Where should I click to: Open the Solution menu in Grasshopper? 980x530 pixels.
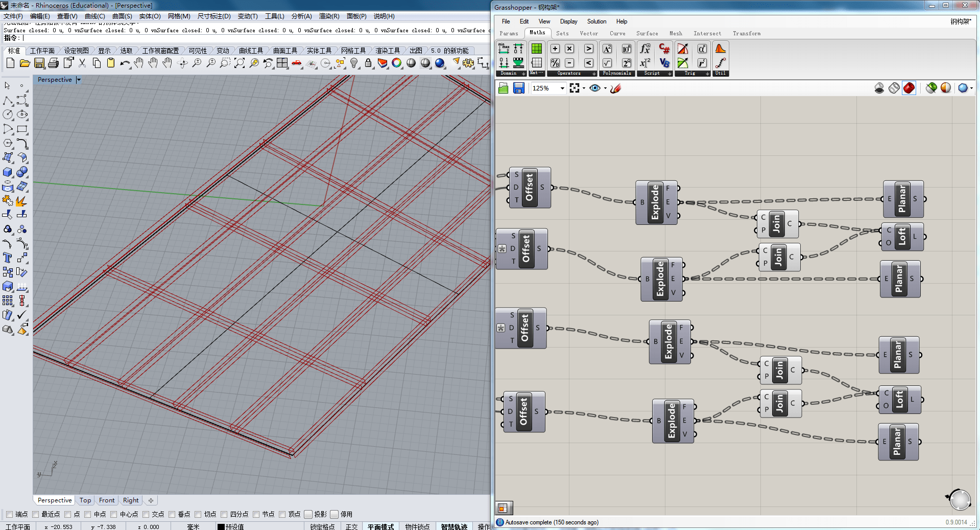[596, 21]
